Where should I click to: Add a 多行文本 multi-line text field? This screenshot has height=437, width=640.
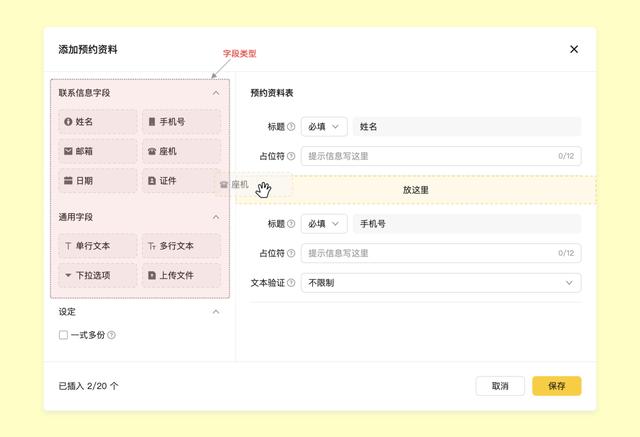[x=181, y=246]
